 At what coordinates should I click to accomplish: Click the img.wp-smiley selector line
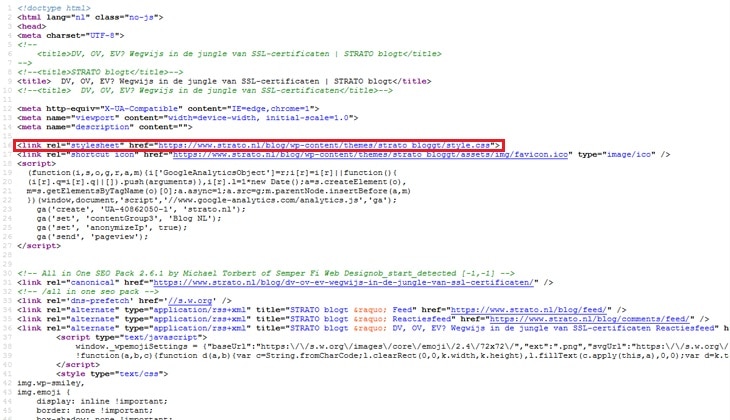[51, 383]
